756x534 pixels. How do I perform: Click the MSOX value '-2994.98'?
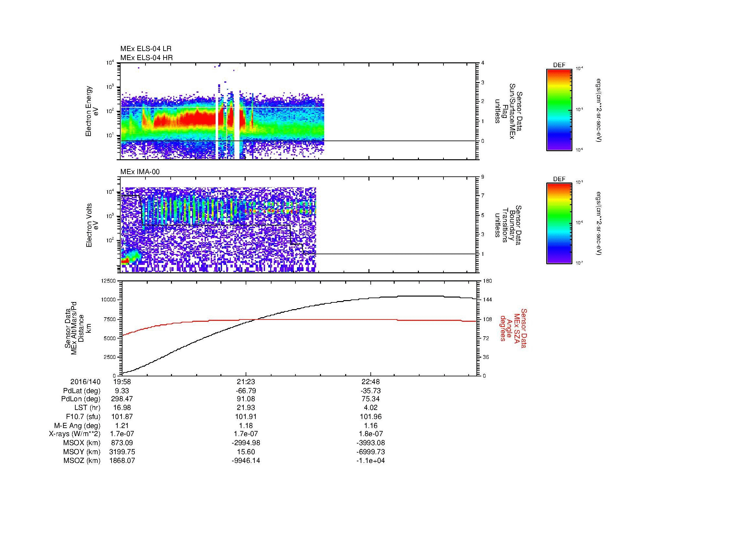tap(246, 443)
